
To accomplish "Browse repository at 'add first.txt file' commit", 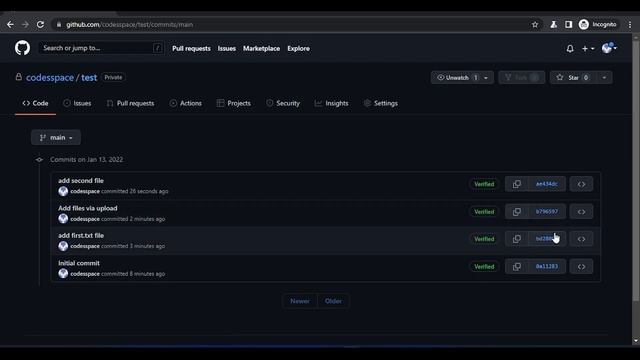I will pyautogui.click(x=581, y=239).
